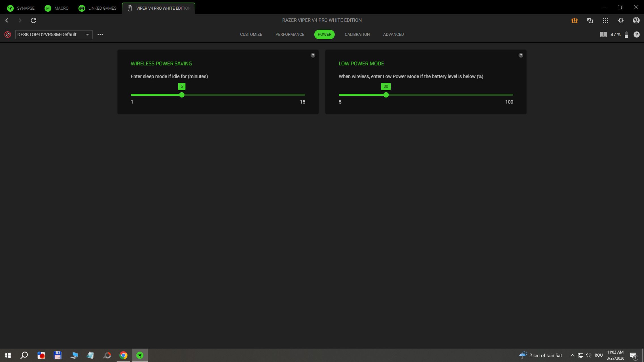Open the orange Razer alert icon
644x362 pixels.
(574, 20)
